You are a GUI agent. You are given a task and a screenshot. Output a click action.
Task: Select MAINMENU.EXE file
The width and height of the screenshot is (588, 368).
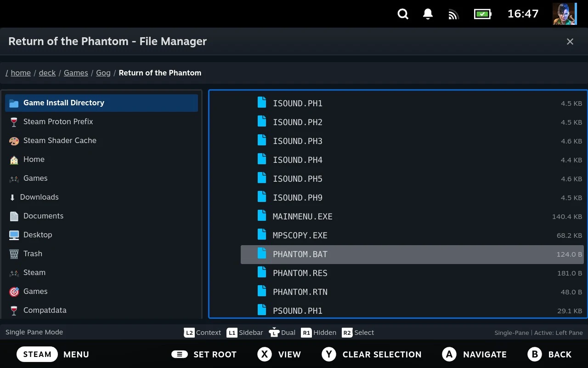412,216
